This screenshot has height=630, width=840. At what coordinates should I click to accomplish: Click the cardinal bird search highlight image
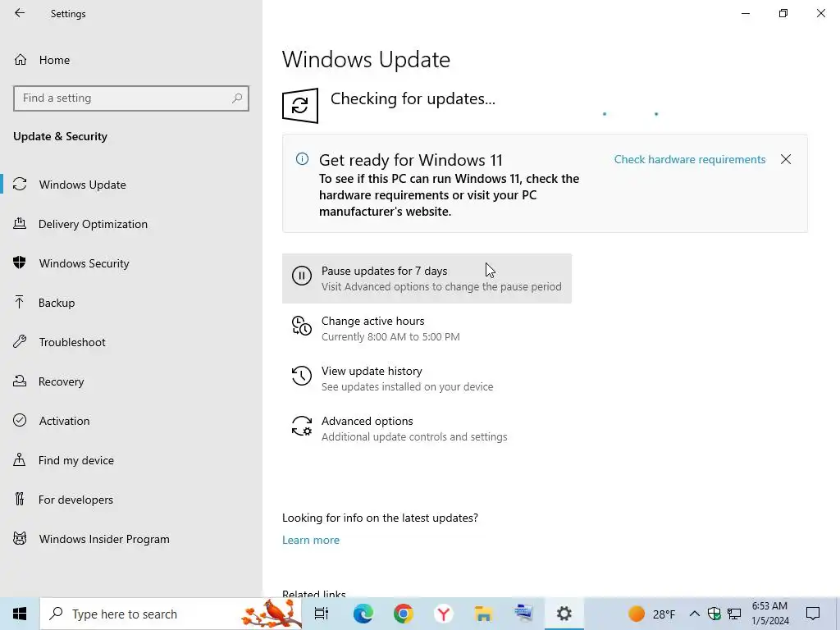(x=271, y=614)
